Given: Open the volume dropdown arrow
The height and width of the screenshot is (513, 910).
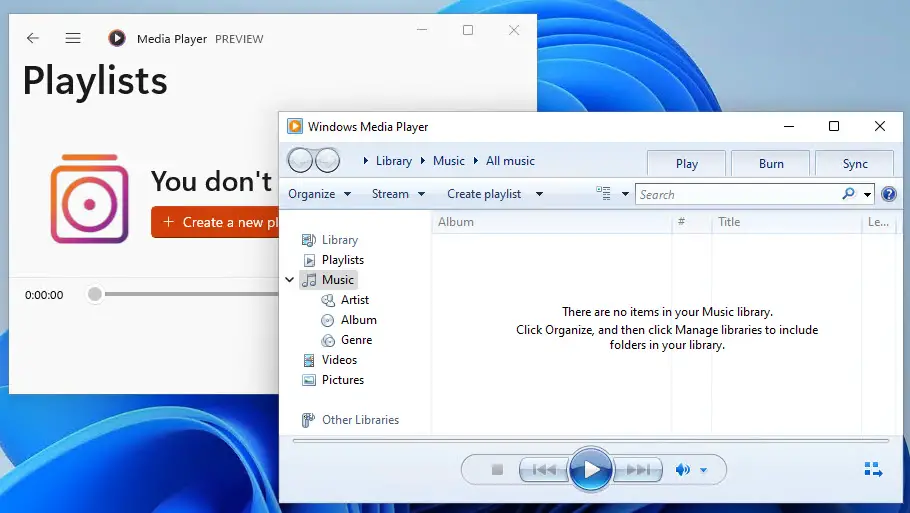Looking at the screenshot, I should 703,470.
